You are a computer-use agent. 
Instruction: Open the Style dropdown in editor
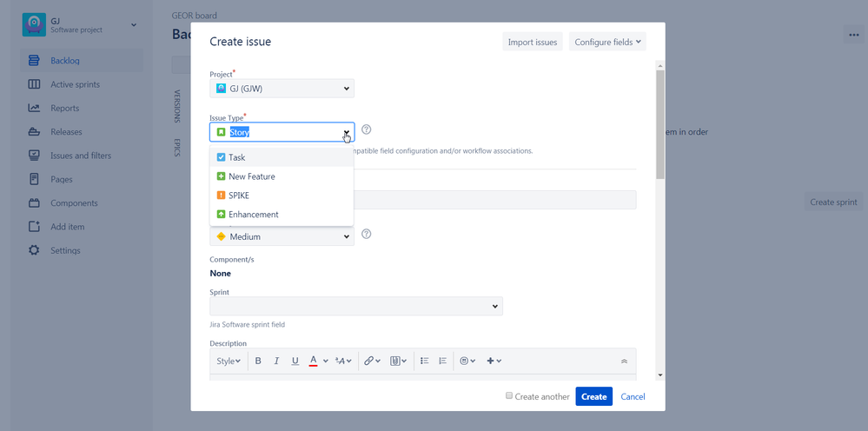tap(228, 361)
